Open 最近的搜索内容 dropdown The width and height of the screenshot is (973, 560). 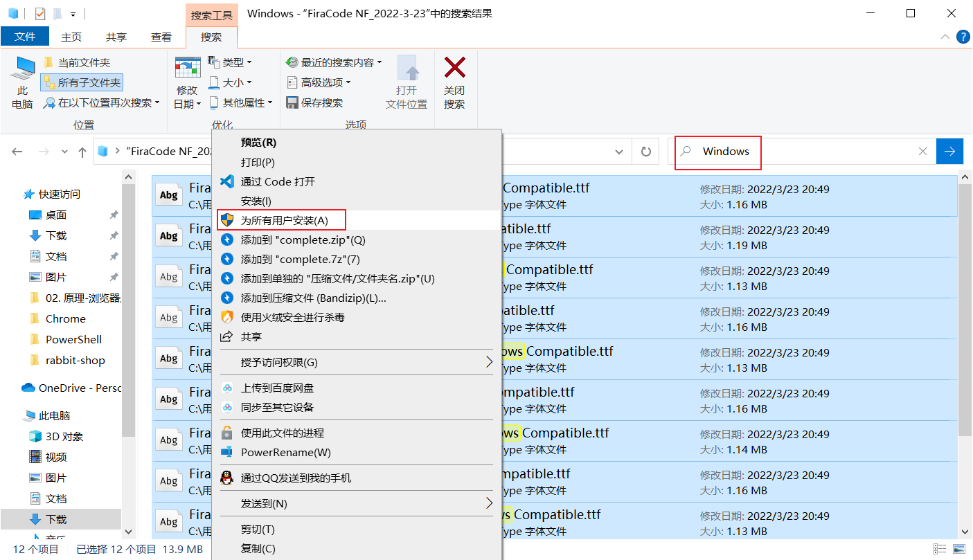pyautogui.click(x=334, y=62)
